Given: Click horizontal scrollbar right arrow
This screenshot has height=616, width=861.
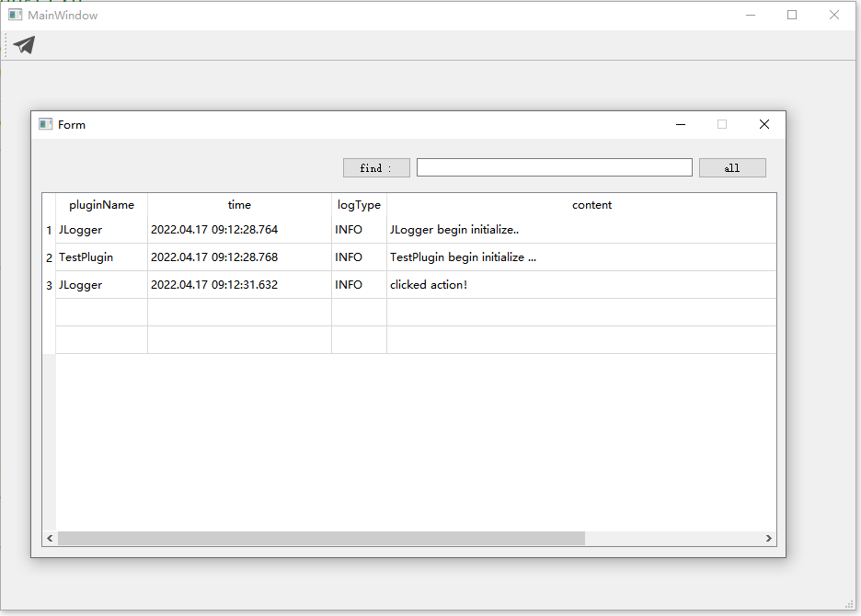Looking at the screenshot, I should pyautogui.click(x=769, y=539).
